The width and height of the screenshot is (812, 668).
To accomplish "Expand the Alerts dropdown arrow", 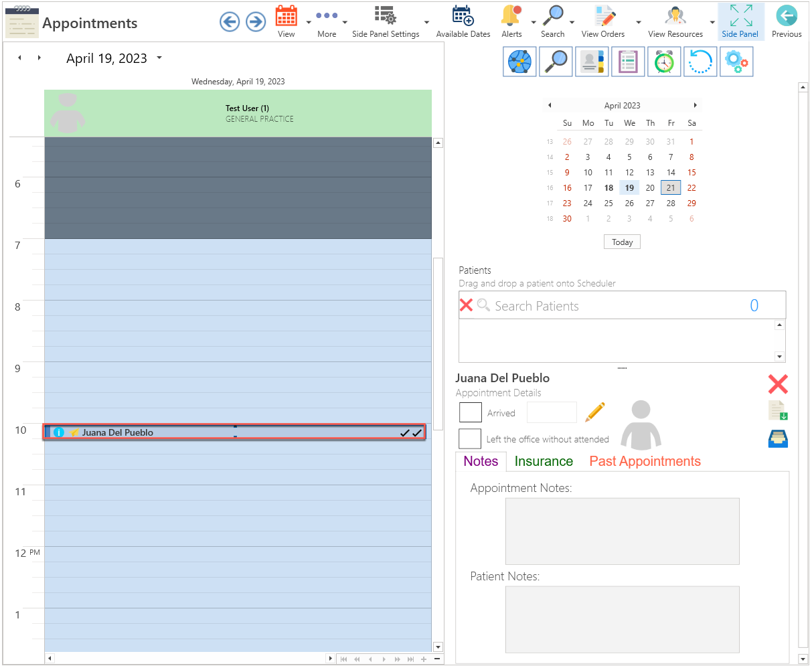I will point(534,22).
